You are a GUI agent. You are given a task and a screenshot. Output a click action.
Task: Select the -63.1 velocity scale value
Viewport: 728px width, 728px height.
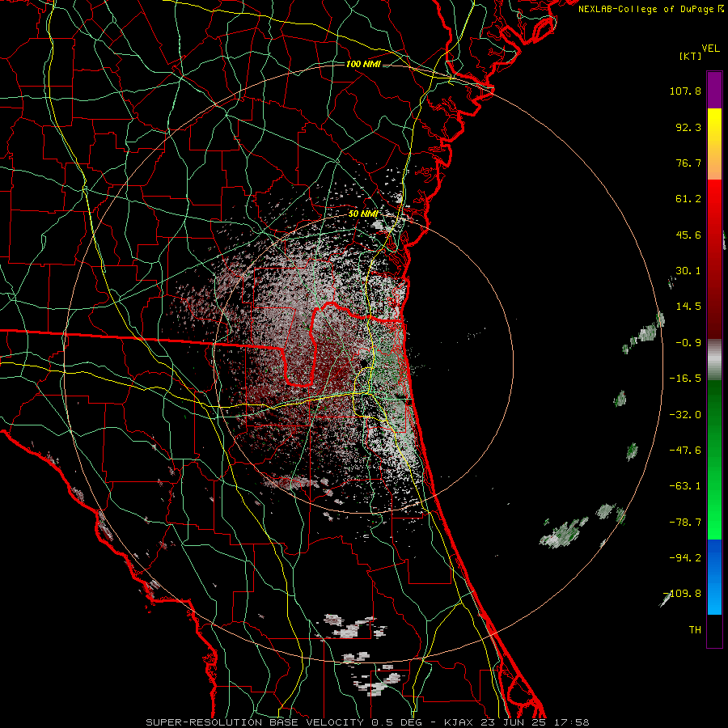coord(685,486)
